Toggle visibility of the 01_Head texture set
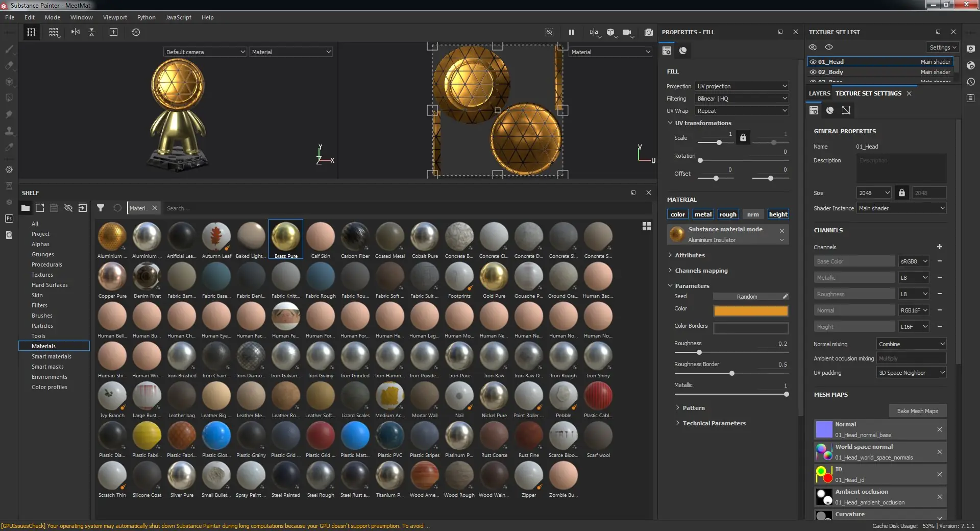Screen dimensions: 980x531 pos(813,62)
